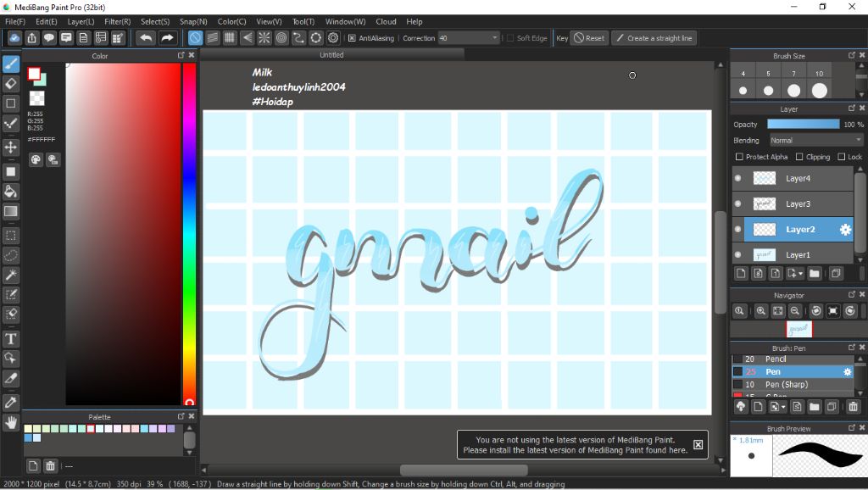Create layer folder icon in Layer panel
The height and width of the screenshot is (490, 868).
[x=815, y=274]
